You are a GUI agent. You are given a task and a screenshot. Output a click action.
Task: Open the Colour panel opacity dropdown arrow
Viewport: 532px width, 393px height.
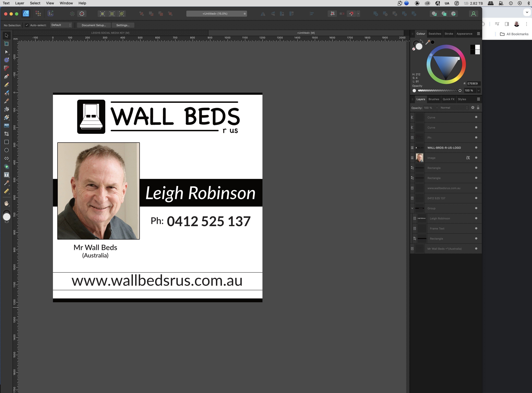479,90
